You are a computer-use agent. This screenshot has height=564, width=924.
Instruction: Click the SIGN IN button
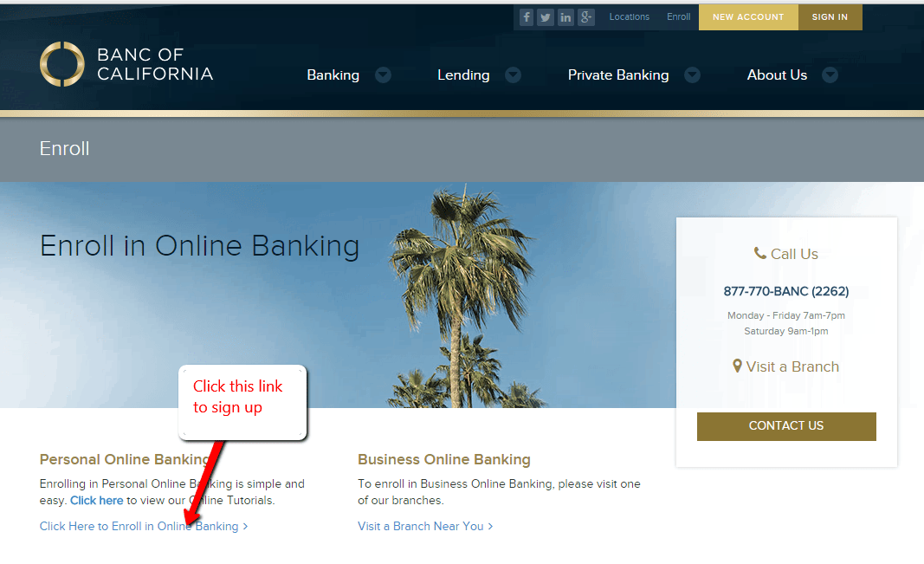tap(830, 17)
